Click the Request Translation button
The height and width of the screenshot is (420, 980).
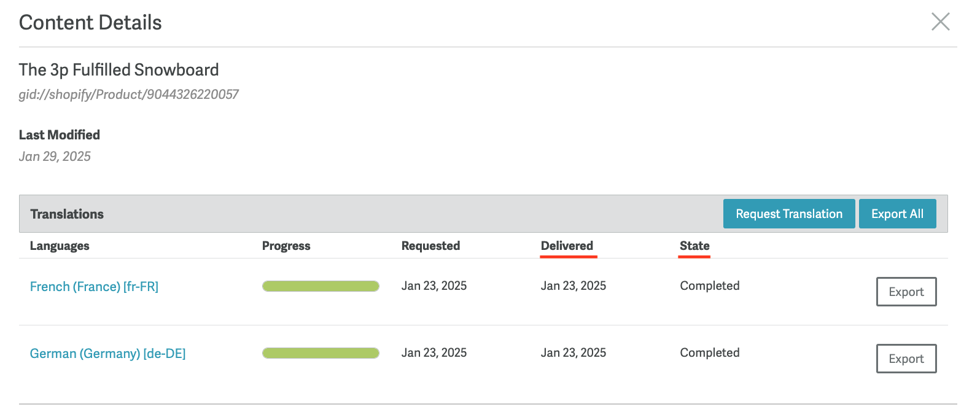click(788, 214)
